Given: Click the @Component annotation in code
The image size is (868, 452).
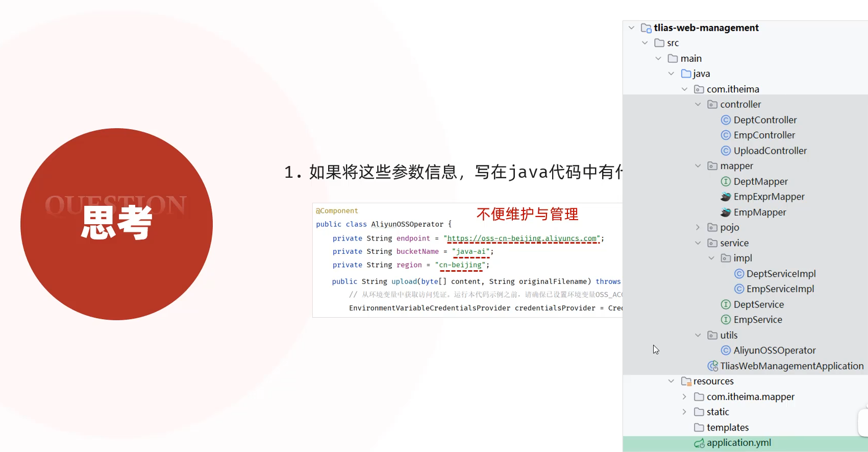Looking at the screenshot, I should 337,211.
